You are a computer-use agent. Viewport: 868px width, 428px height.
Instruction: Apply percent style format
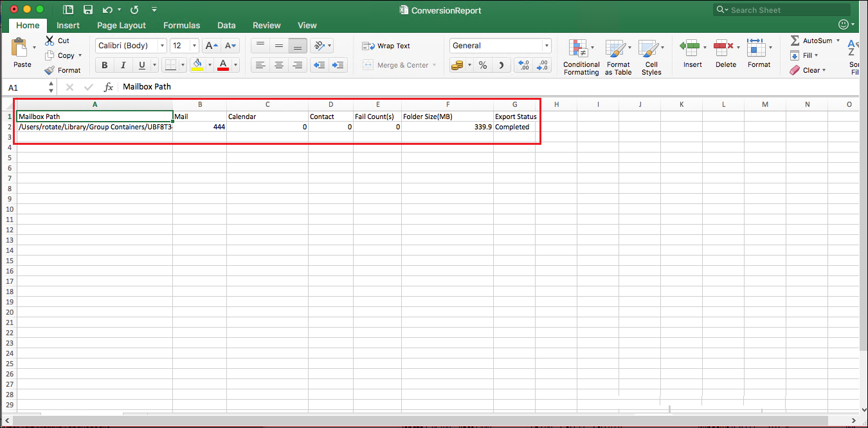click(483, 65)
